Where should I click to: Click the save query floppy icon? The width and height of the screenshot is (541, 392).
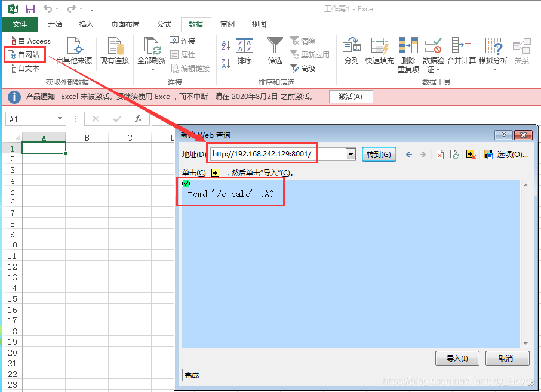[x=488, y=155]
